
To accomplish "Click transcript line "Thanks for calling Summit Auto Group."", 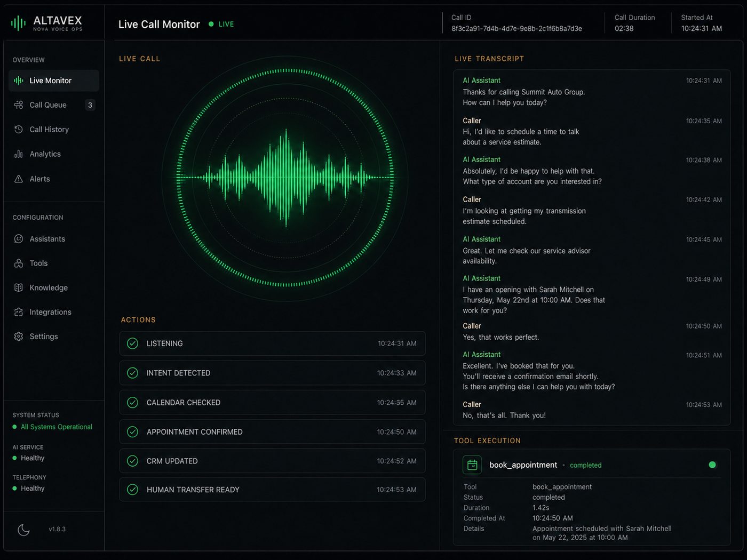I will pyautogui.click(x=523, y=92).
